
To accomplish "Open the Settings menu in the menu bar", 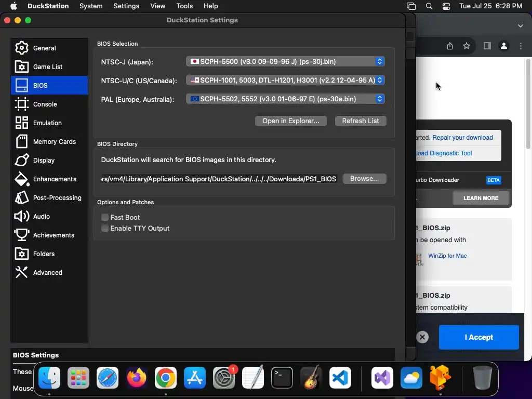I will 126,6.
